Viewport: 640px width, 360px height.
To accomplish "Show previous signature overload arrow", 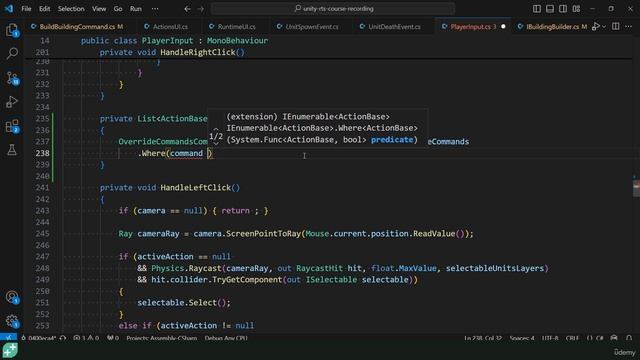I will pyautogui.click(x=216, y=129).
